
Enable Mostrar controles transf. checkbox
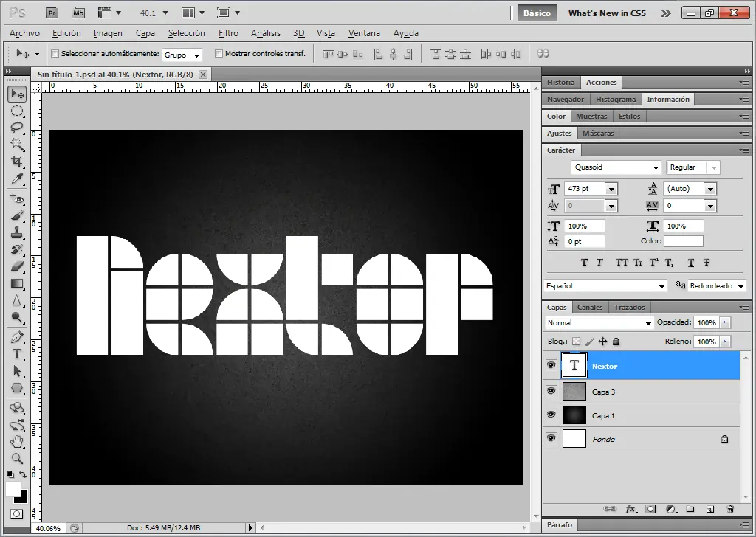(x=219, y=54)
